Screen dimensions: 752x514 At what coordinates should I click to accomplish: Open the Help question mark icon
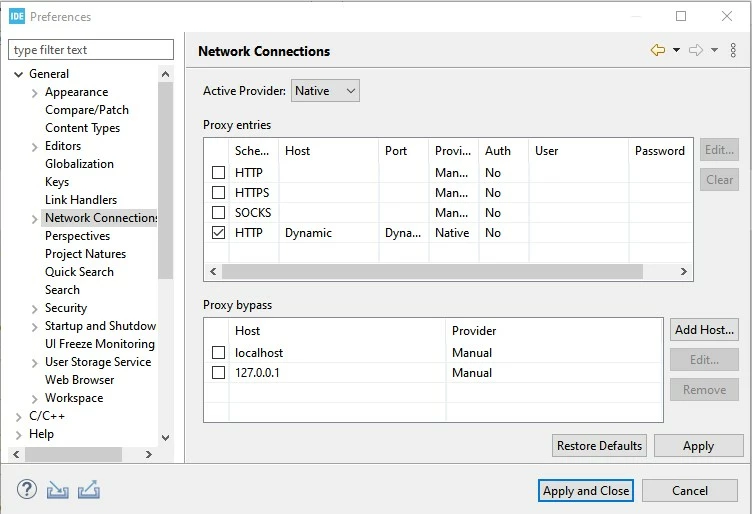tap(27, 490)
